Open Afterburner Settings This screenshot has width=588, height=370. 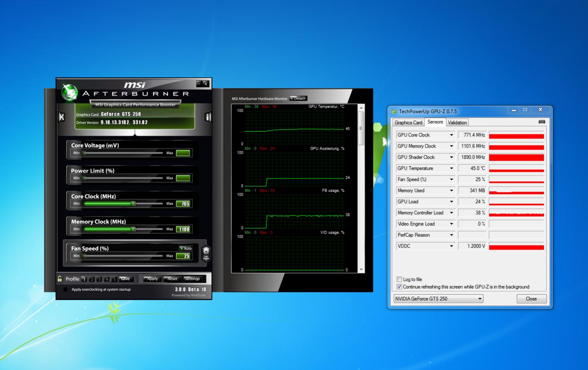click(192, 279)
